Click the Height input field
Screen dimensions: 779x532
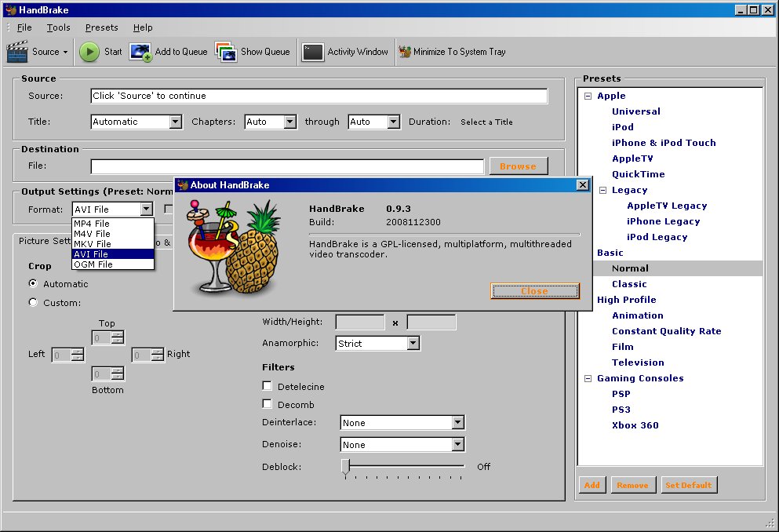point(431,322)
